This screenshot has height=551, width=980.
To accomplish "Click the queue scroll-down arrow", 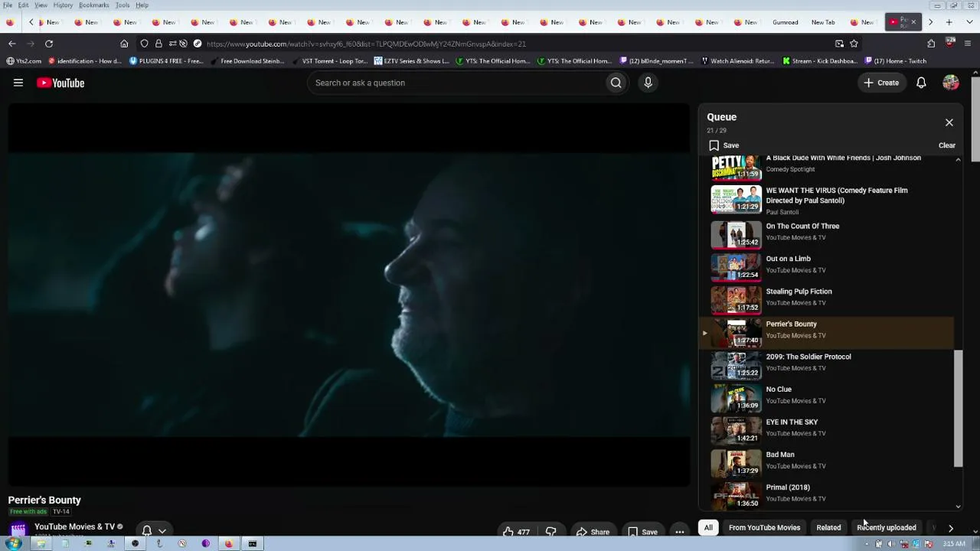I will tap(958, 506).
